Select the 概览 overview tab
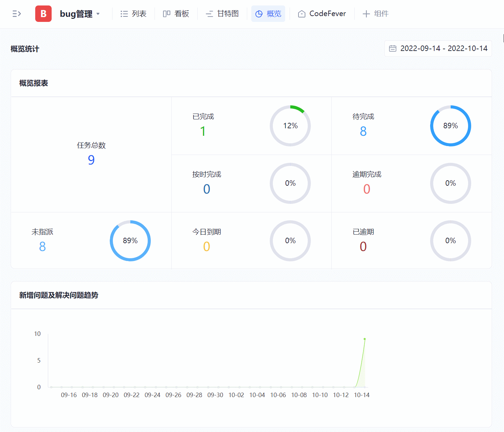 (x=268, y=14)
